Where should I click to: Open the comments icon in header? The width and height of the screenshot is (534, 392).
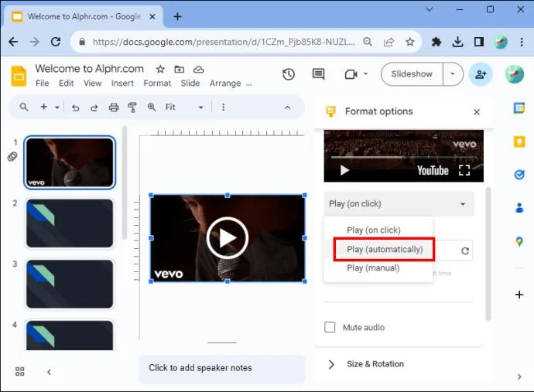318,74
